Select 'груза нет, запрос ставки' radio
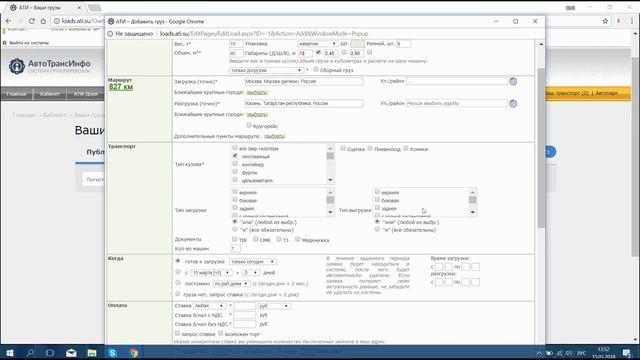Viewport: 640px width, 360px height. tap(178, 293)
